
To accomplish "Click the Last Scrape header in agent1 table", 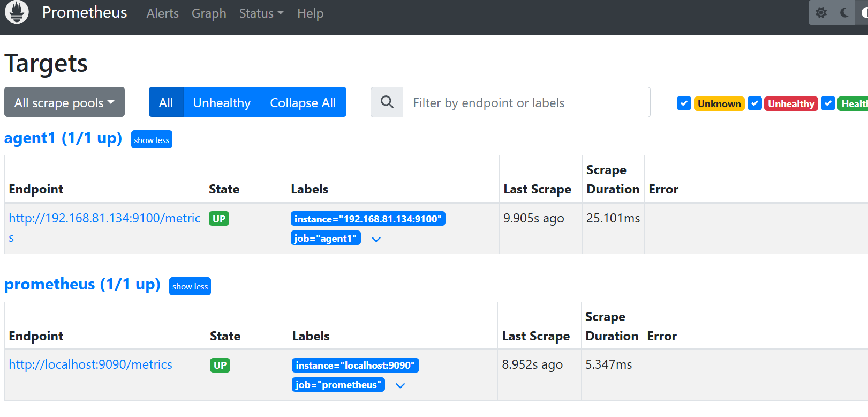I will pyautogui.click(x=537, y=189).
